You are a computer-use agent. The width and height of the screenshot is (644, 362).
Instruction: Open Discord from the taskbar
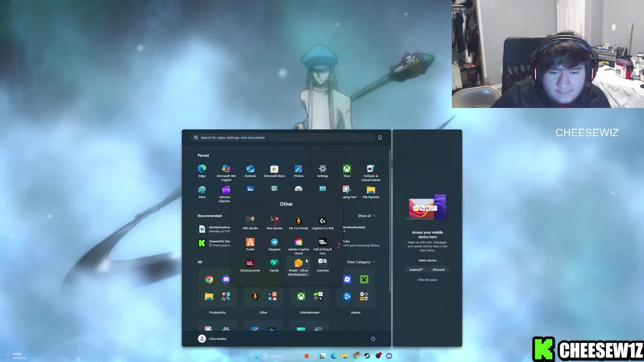coord(389,356)
